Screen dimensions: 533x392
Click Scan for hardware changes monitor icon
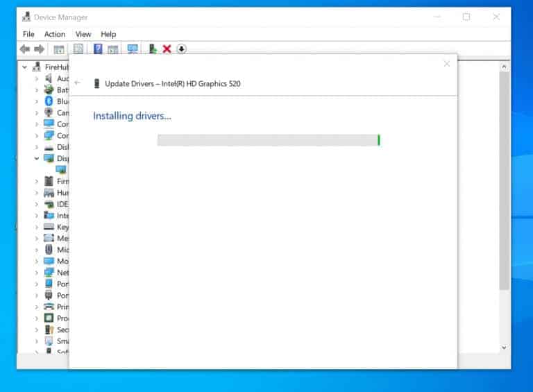point(133,49)
